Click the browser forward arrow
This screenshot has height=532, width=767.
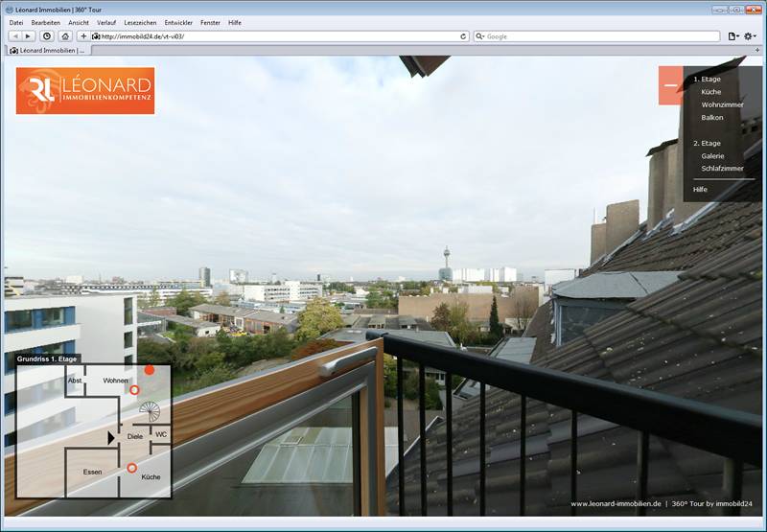click(x=28, y=36)
